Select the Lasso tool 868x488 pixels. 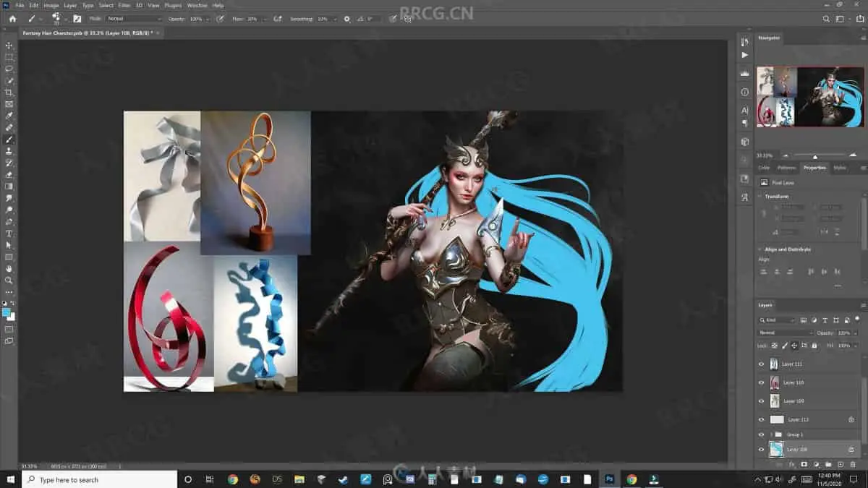click(9, 69)
